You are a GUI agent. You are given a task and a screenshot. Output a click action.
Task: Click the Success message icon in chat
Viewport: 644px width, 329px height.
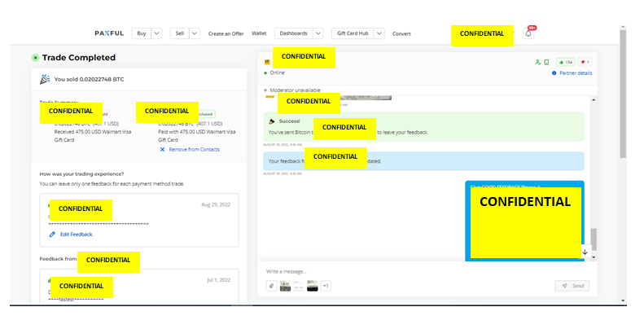pyautogui.click(x=271, y=121)
